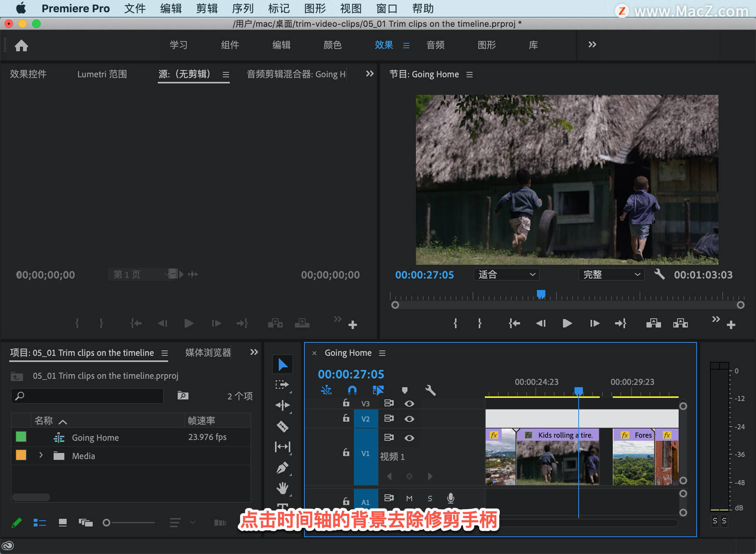The image size is (756, 554).
Task: Choose the Ripple Edit tool
Action: point(282,405)
